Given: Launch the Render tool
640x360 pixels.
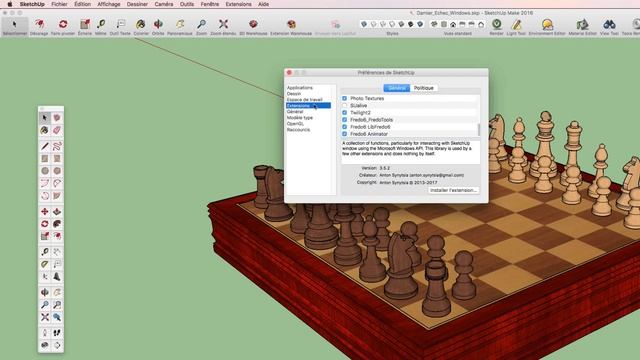Looking at the screenshot, I should 496,27.
